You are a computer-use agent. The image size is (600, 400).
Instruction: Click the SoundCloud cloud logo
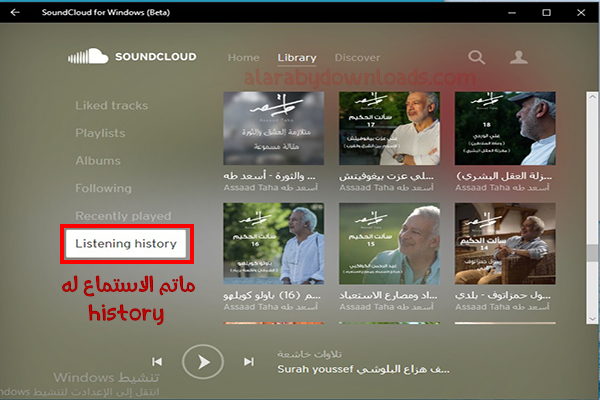(88, 57)
